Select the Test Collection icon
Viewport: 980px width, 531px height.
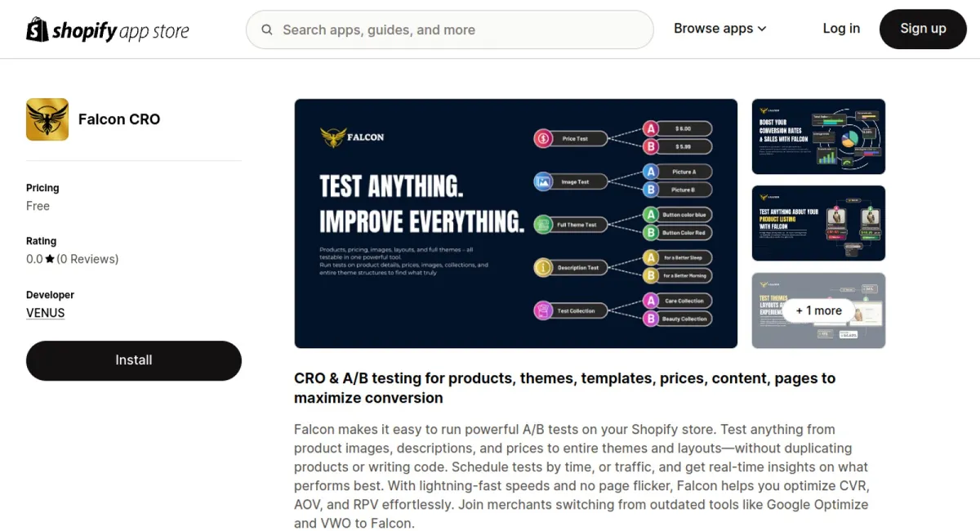543,310
